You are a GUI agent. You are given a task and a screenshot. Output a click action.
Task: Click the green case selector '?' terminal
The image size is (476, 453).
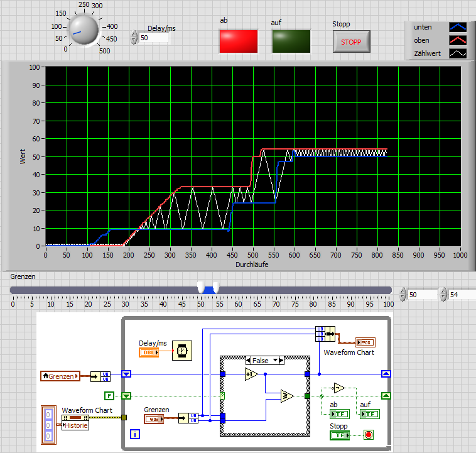(x=222, y=396)
